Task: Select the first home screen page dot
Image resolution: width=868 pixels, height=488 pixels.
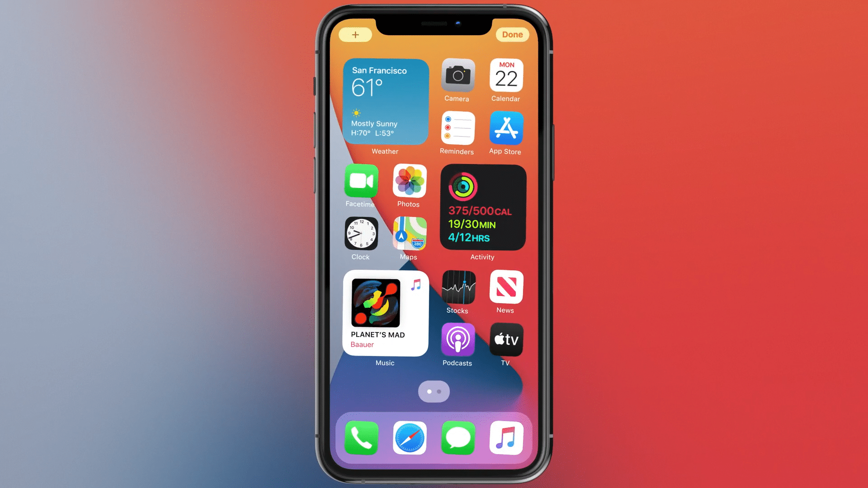Action: click(429, 391)
